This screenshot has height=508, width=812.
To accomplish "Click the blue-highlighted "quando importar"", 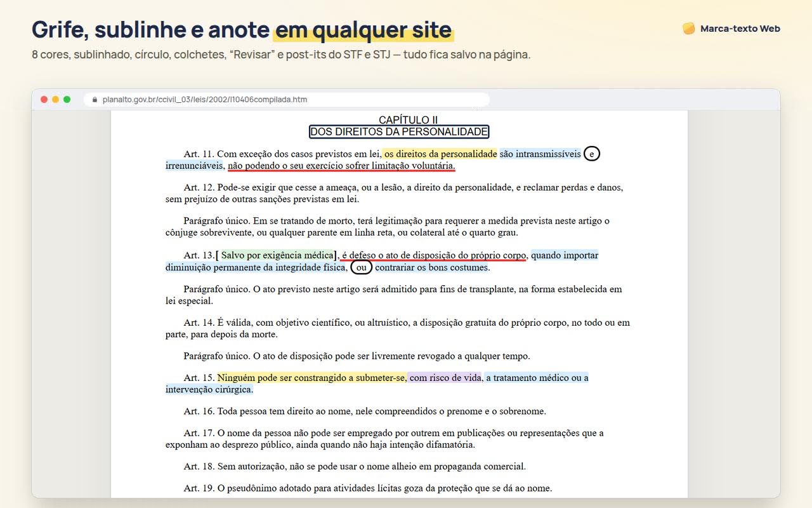I will (565, 256).
